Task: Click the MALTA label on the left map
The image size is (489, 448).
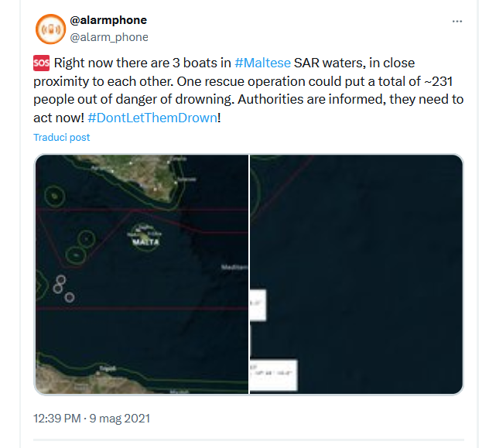Action: [x=146, y=243]
